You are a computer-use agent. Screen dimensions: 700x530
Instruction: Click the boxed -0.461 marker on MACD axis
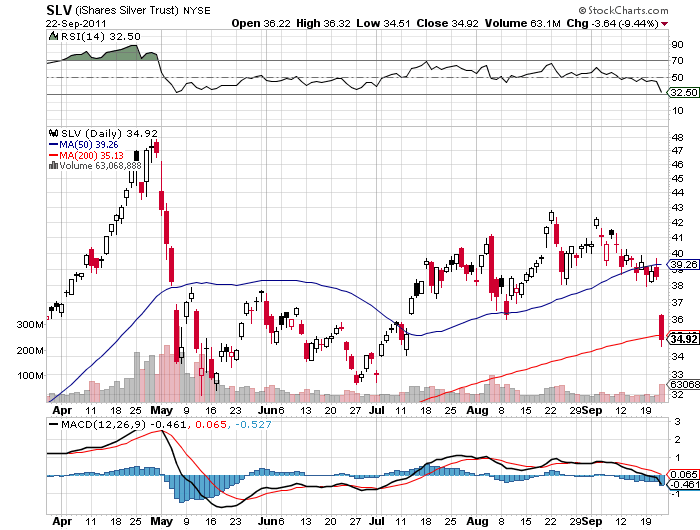(x=683, y=484)
